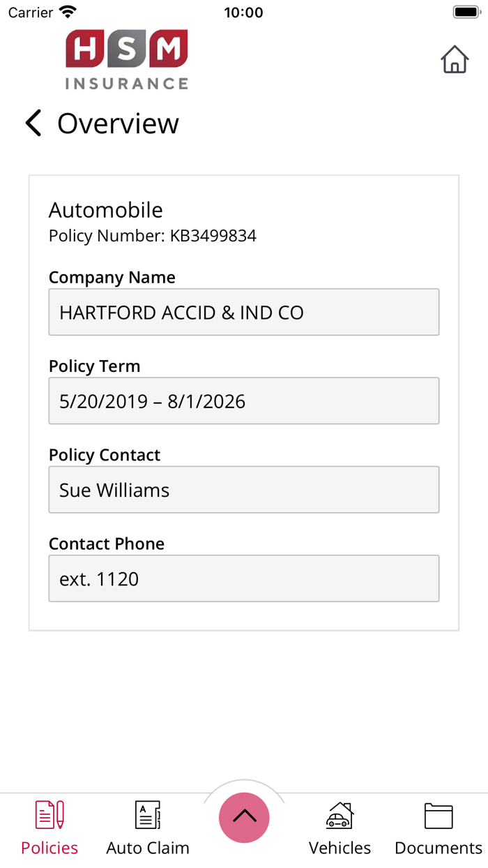Select the Policy Contact field showing Sue Williams
The image size is (488, 868).
click(x=244, y=489)
